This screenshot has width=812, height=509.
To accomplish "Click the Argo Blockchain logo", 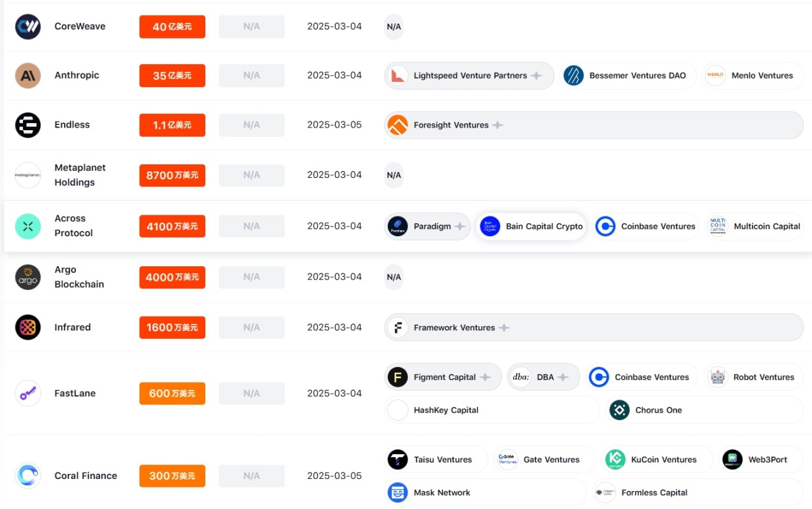I will [x=28, y=277].
